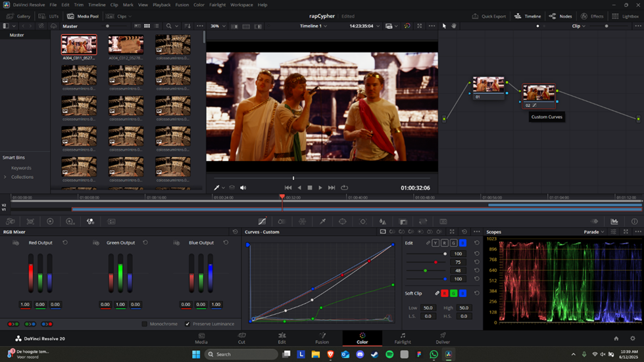The height and width of the screenshot is (362, 644).
Task: Select the arrow pointer tool in Nodes
Action: pos(444,26)
